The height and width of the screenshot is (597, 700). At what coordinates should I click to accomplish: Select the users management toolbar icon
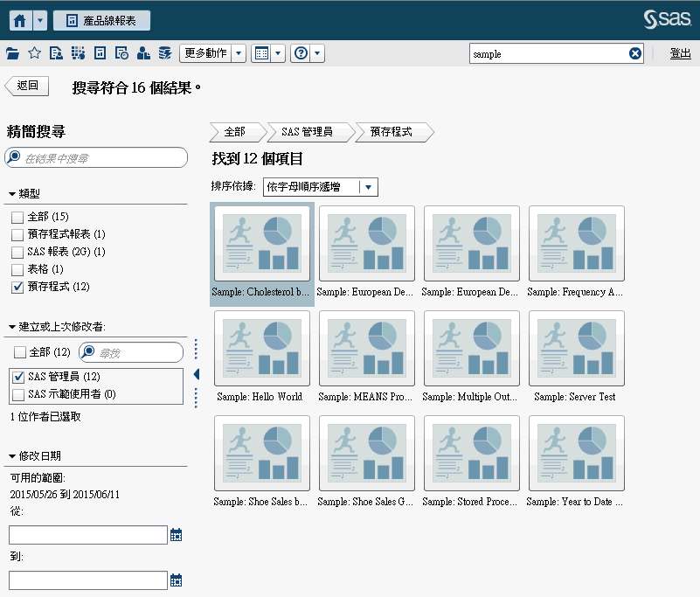[142, 52]
